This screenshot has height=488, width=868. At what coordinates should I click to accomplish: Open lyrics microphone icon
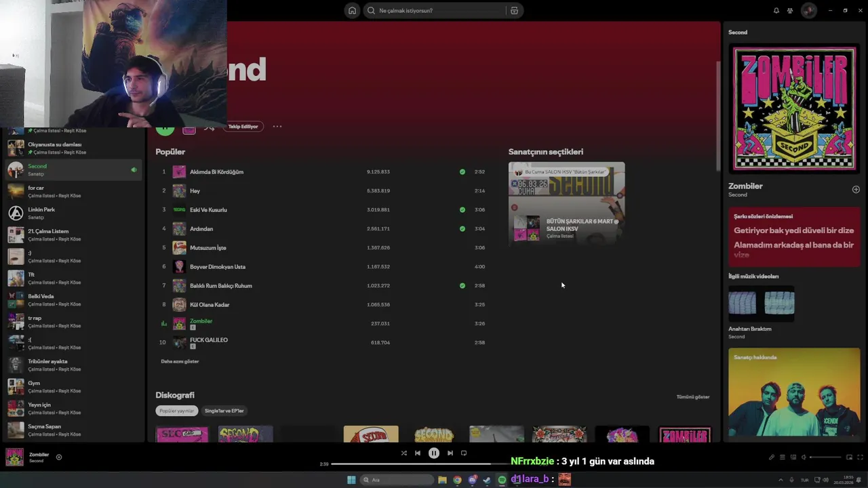(771, 457)
